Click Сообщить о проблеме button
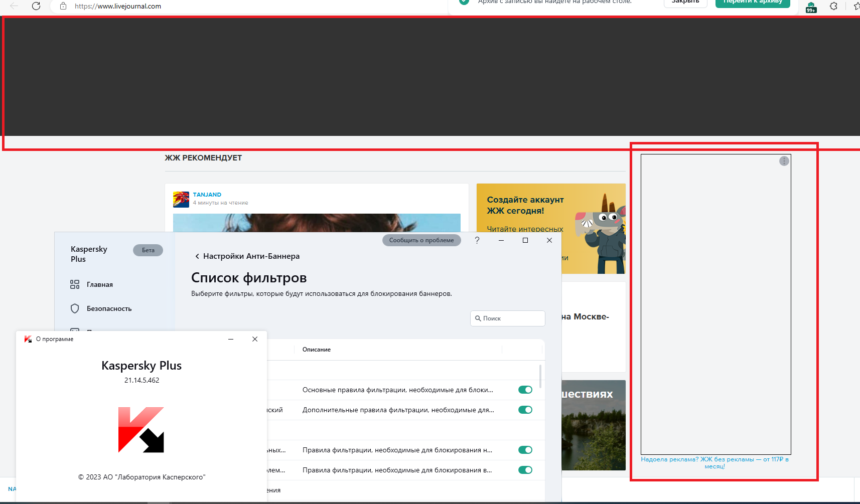This screenshot has width=860, height=504. click(421, 240)
